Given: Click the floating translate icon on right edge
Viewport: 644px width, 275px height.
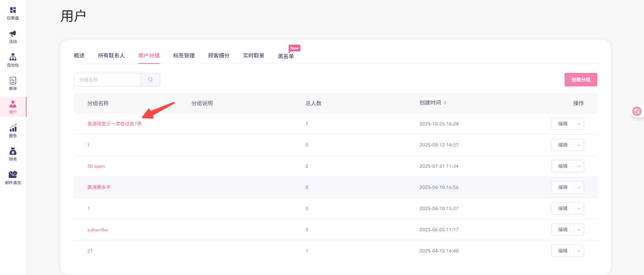Looking at the screenshot, I should (637, 111).
